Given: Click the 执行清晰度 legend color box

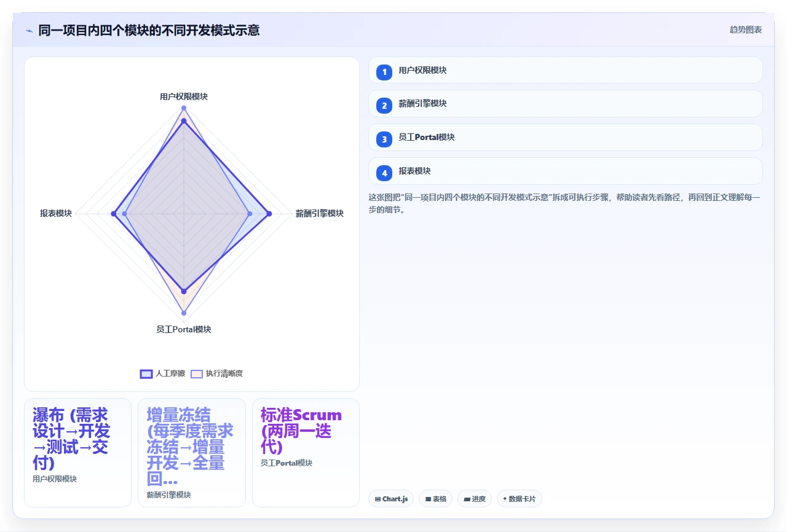Looking at the screenshot, I should pyautogui.click(x=196, y=374).
